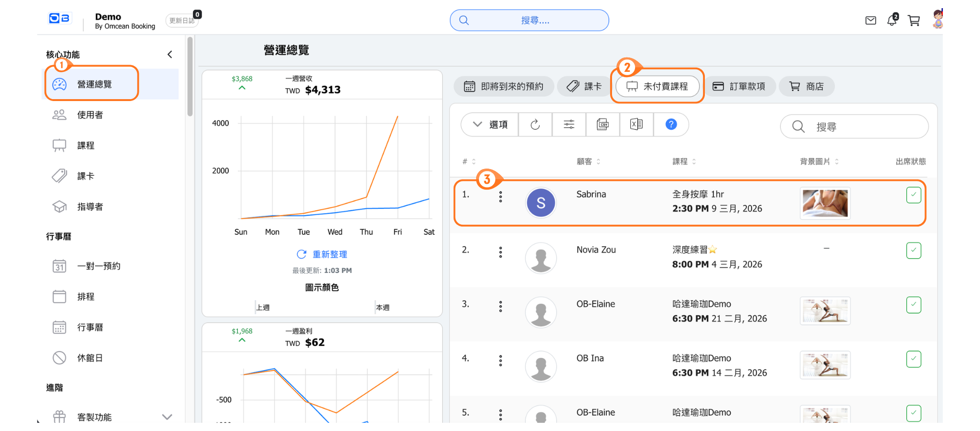Export table using the CSV icon
Image resolution: width=980 pixels, height=431 pixels.
tap(602, 125)
